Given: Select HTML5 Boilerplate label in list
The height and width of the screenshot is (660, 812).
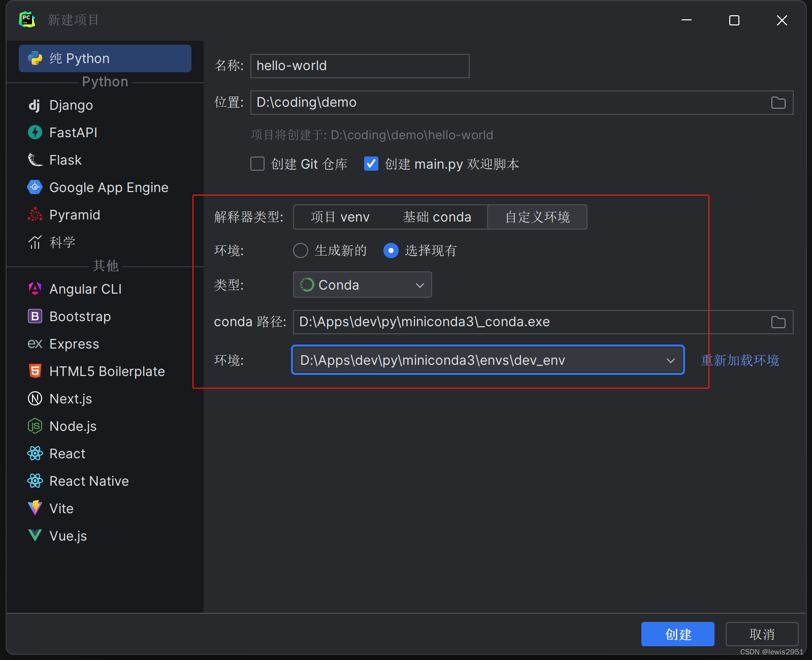Looking at the screenshot, I should coord(107,371).
